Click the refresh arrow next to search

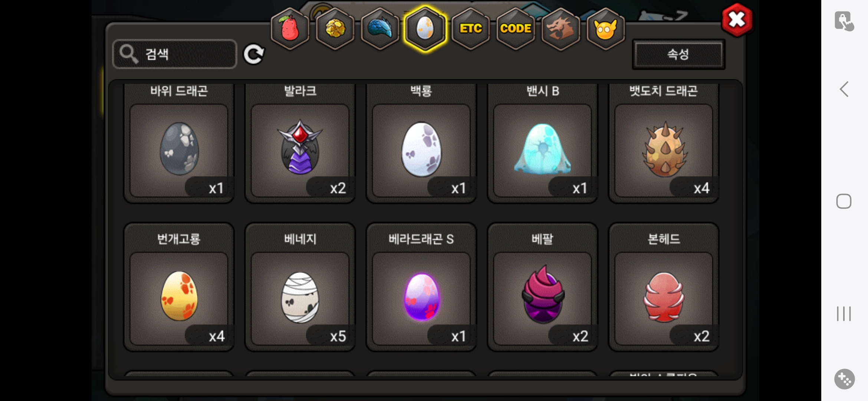[254, 54]
